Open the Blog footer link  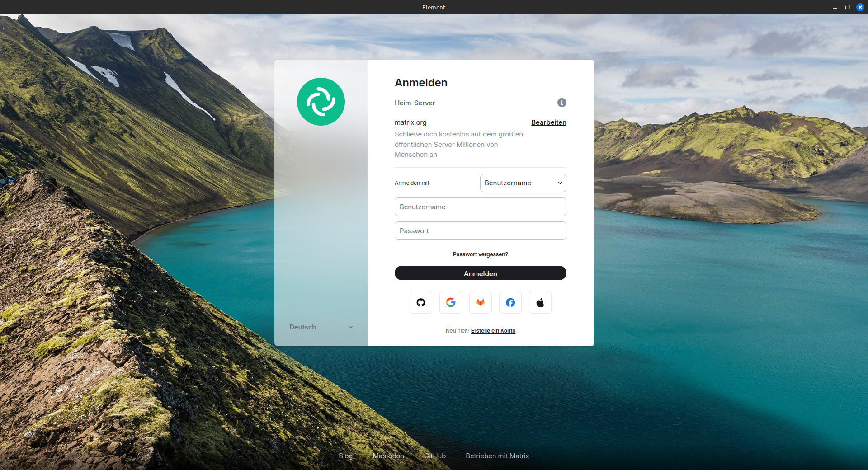click(x=345, y=456)
